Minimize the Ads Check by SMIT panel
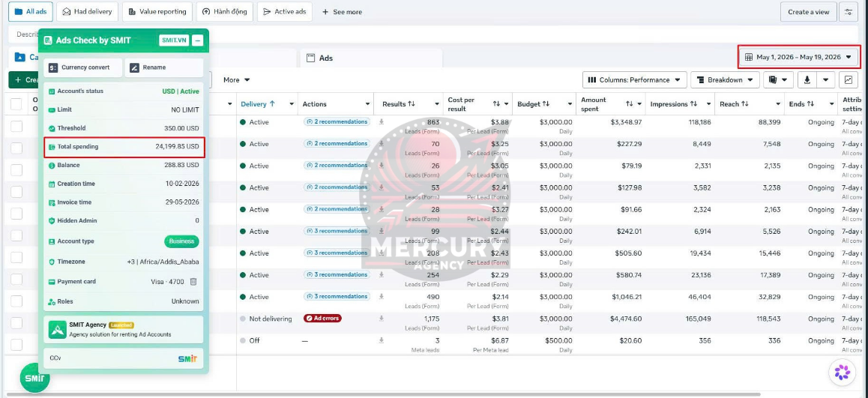The height and width of the screenshot is (398, 868). pyautogui.click(x=198, y=40)
